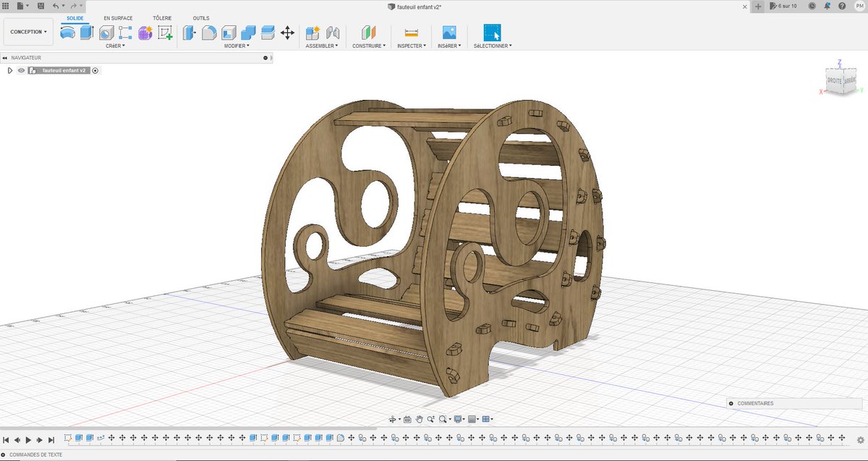Viewport: 868px width, 461px height.
Task: Open the Construire dropdown menu
Action: click(370, 46)
